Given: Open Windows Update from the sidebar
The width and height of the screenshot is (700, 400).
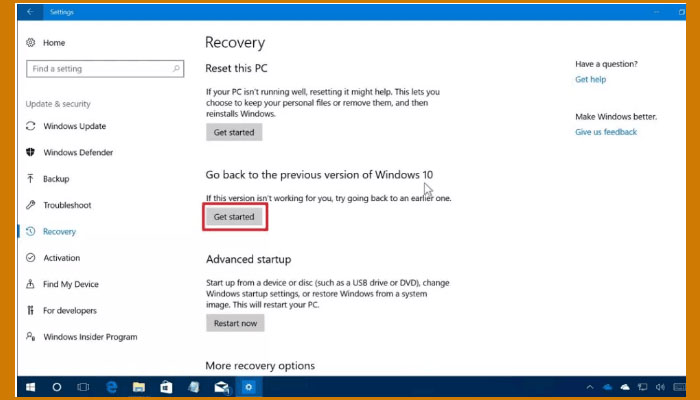Looking at the screenshot, I should tap(74, 127).
